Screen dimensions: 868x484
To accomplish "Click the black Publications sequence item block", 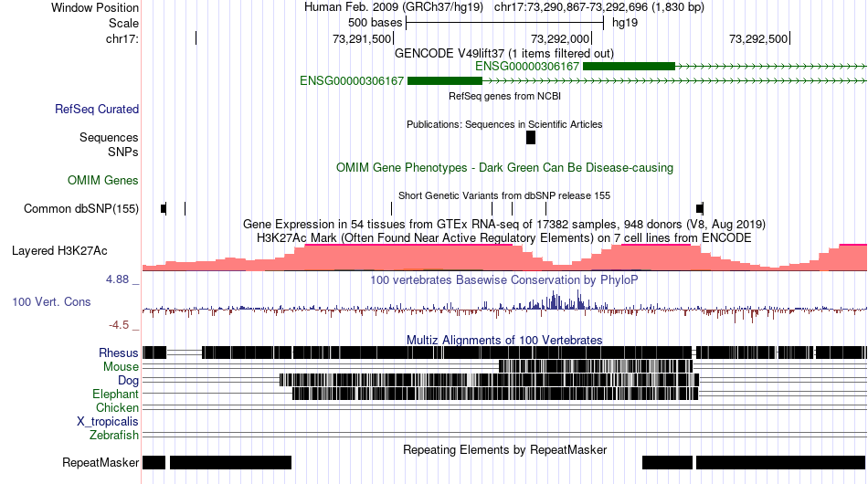I will click(x=531, y=138).
